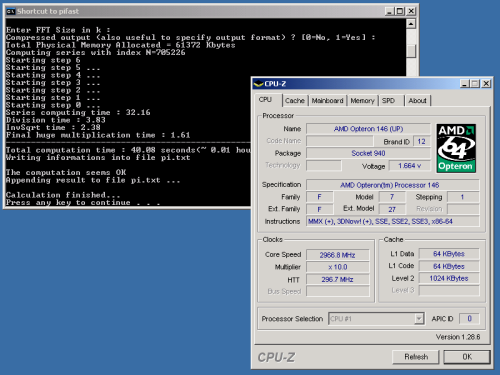Screen dimensions: 500x375
Task: Switch to the Cache tab
Action: point(295,100)
